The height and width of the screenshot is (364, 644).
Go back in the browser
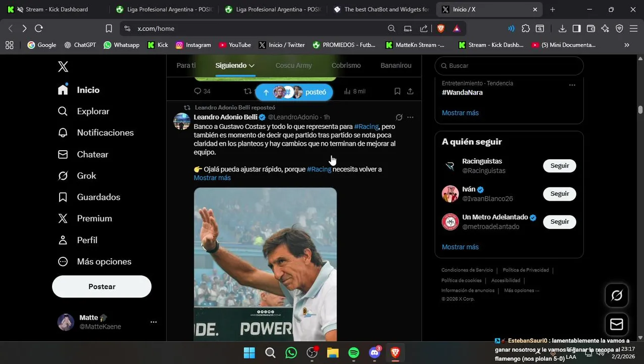coord(11,28)
